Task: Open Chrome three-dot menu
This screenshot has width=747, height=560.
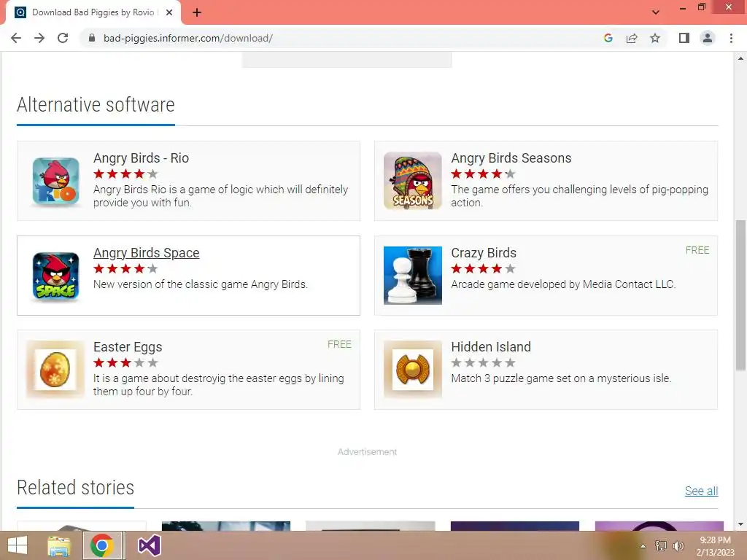Action: pyautogui.click(x=731, y=38)
